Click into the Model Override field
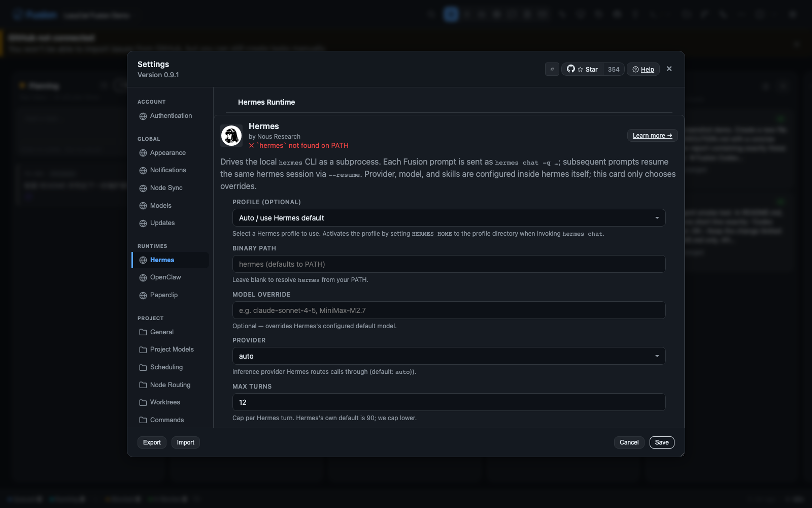Image resolution: width=812 pixels, height=508 pixels. click(449, 310)
